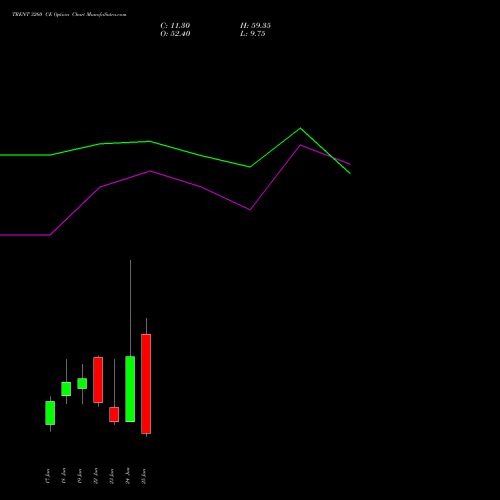The image size is (500, 500).
Task: Select the 24 Jun date label
Action: (128, 476)
